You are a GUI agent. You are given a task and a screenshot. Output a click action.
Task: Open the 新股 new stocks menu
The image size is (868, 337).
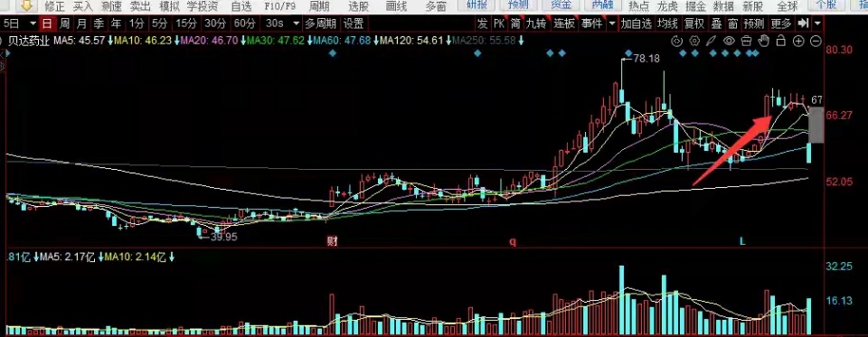[753, 6]
